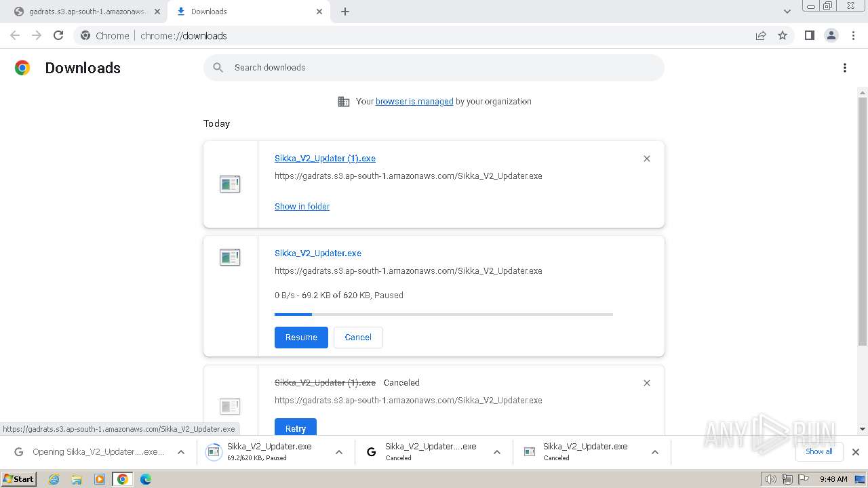Click file icon of paused download card

tap(230, 258)
